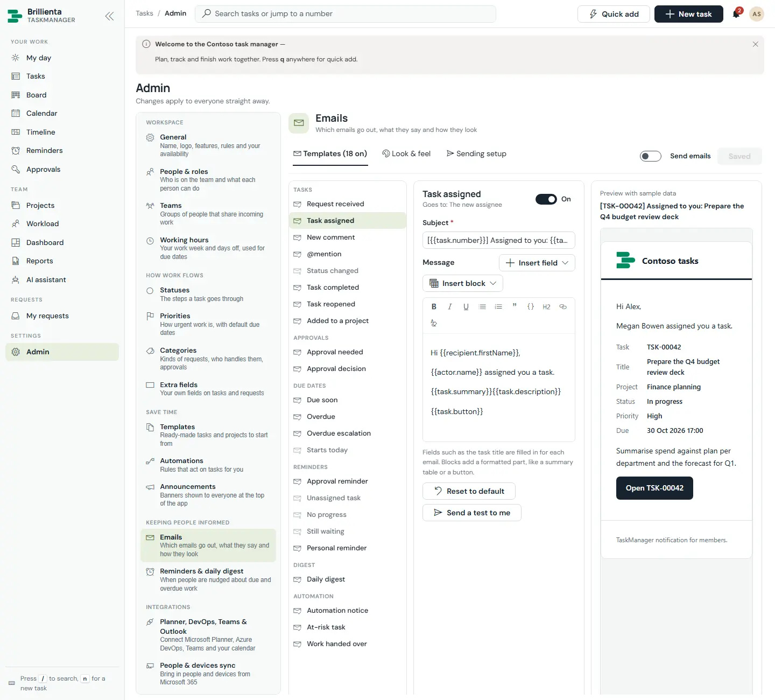The image size is (775, 700).
Task: Insert a code block with the braces icon
Action: [531, 307]
